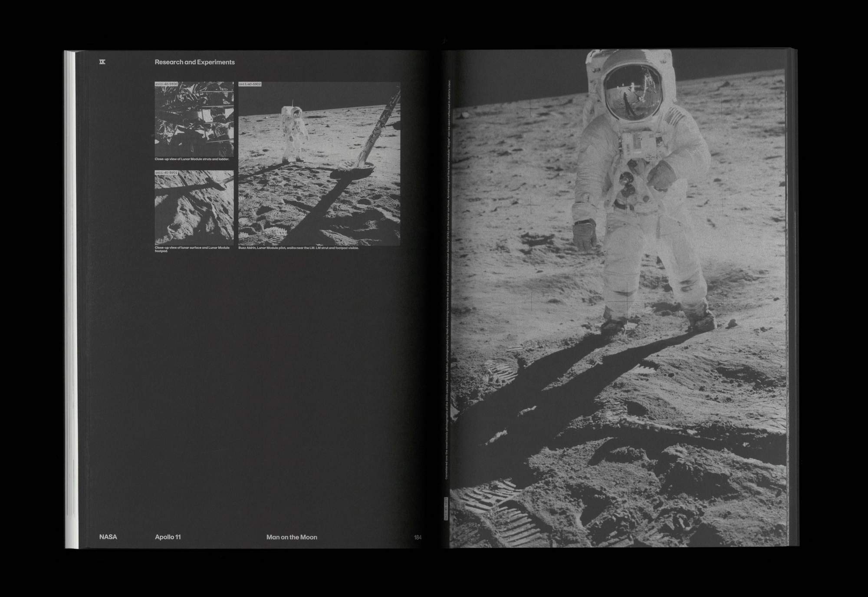The image size is (868, 597).
Task: Click the 'NASA' footer text
Action: tap(108, 537)
